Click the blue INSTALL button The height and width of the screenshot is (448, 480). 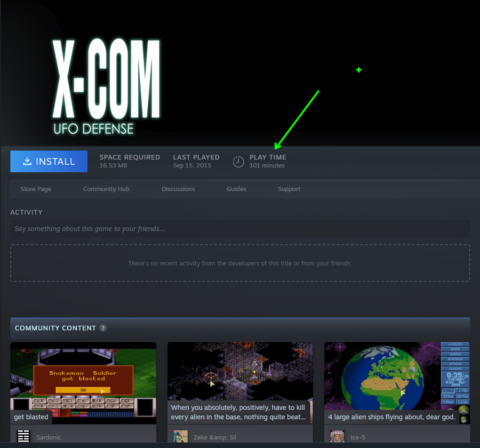click(x=49, y=161)
